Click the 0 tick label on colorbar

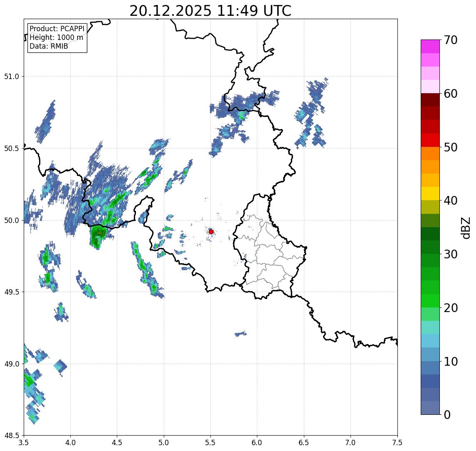447,414
